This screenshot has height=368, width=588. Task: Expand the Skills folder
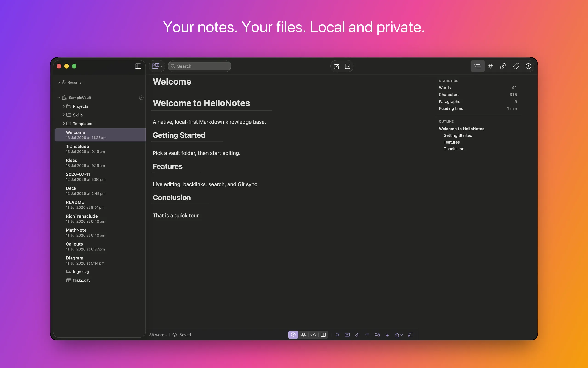pyautogui.click(x=64, y=115)
